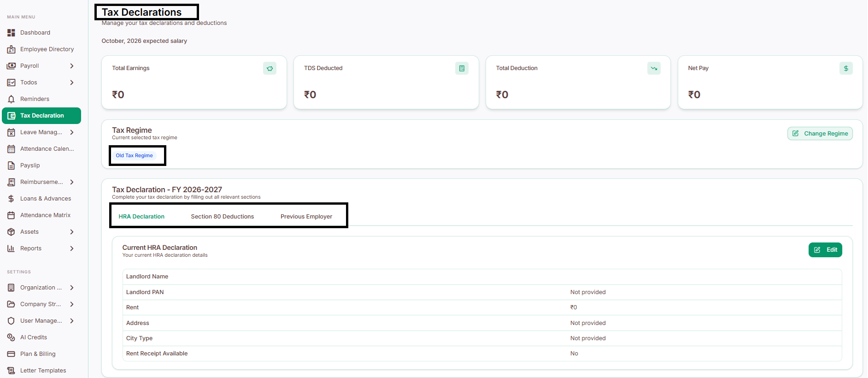
Task: Click the Loans & Advances dollar icon
Action: pos(11,199)
